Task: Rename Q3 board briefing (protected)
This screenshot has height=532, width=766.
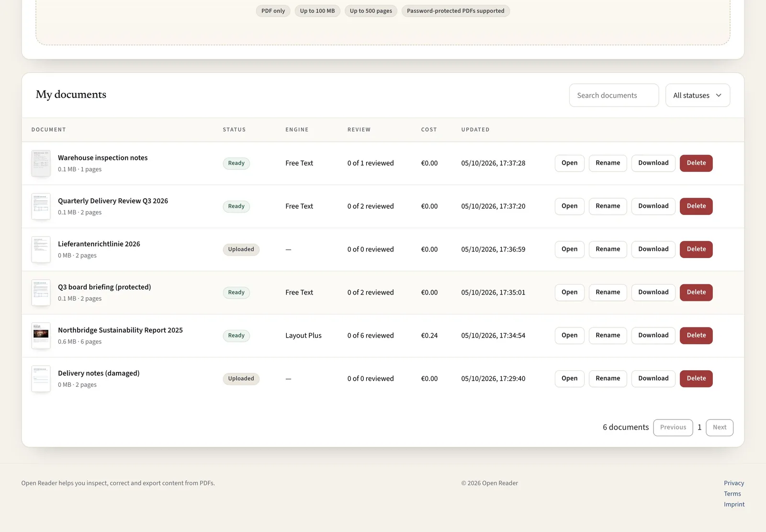Action: pyautogui.click(x=608, y=292)
